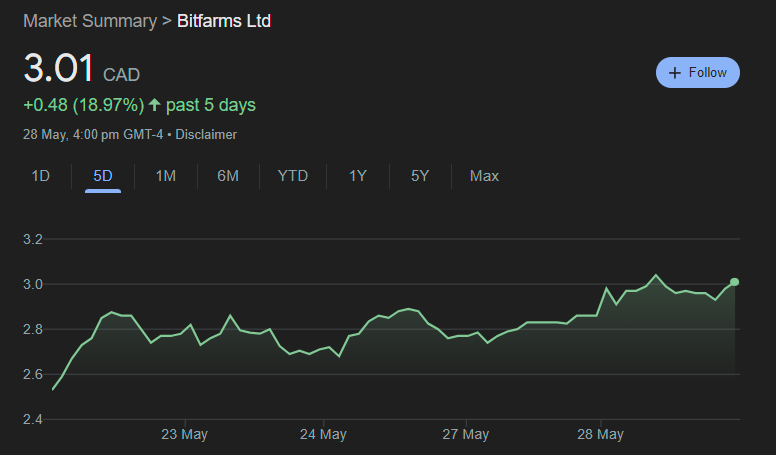The height and width of the screenshot is (455, 776).
Task: Select the YTD range tab
Action: coord(293,176)
